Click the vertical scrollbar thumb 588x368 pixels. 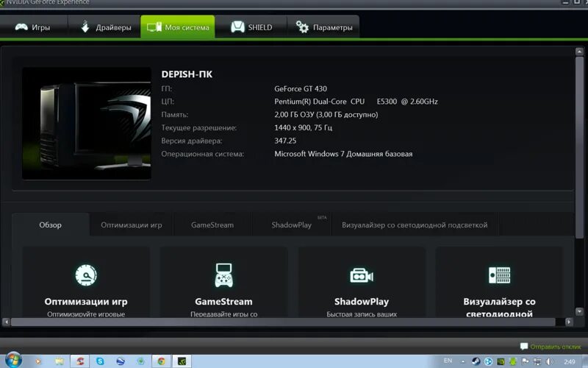[579, 147]
